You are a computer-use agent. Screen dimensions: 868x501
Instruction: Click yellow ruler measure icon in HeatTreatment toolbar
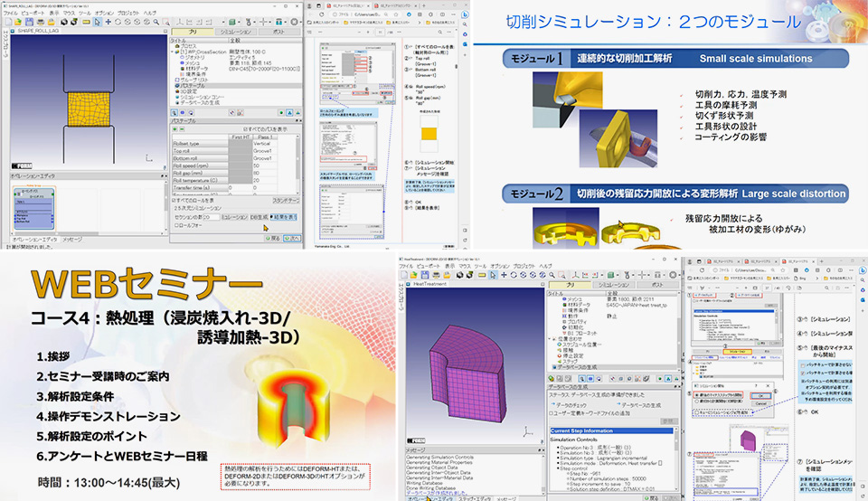[482, 275]
